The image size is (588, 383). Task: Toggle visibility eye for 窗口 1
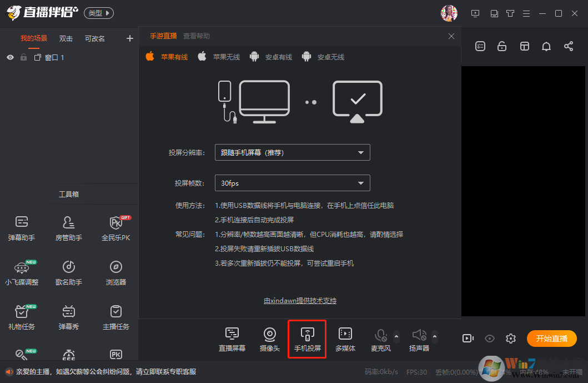pos(10,57)
